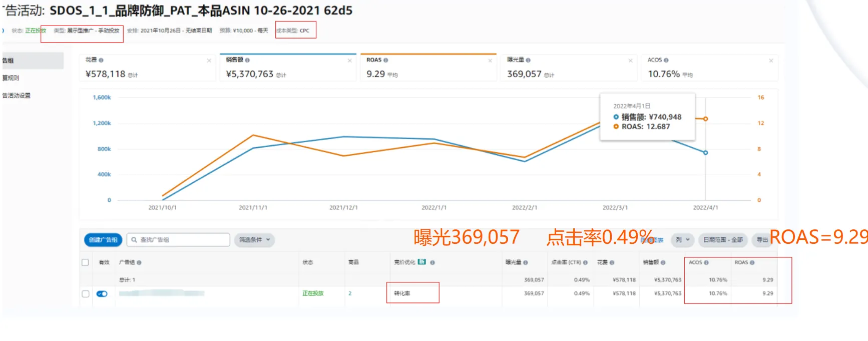This screenshot has width=868, height=341.
Task: Click the 创建广告组 button
Action: [x=103, y=240]
